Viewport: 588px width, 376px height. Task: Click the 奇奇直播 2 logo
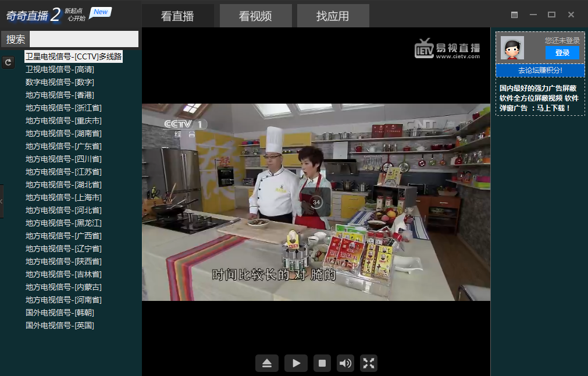click(33, 15)
